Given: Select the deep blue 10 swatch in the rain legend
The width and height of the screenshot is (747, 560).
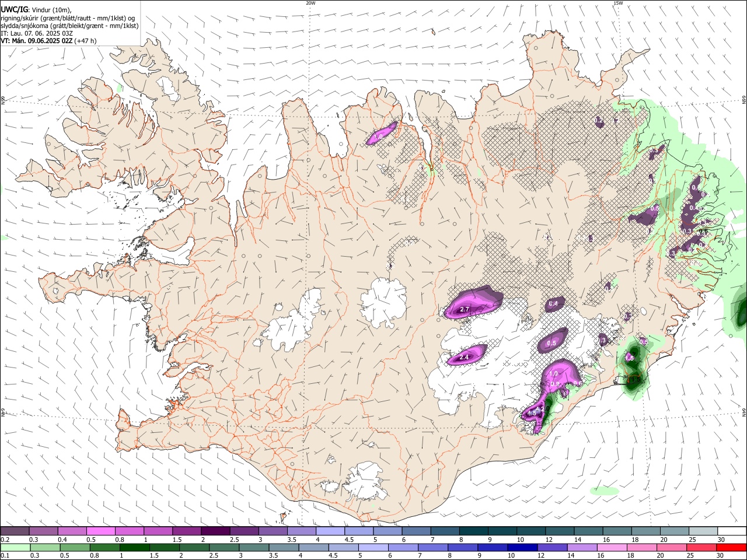Looking at the screenshot, I should click(523, 547).
